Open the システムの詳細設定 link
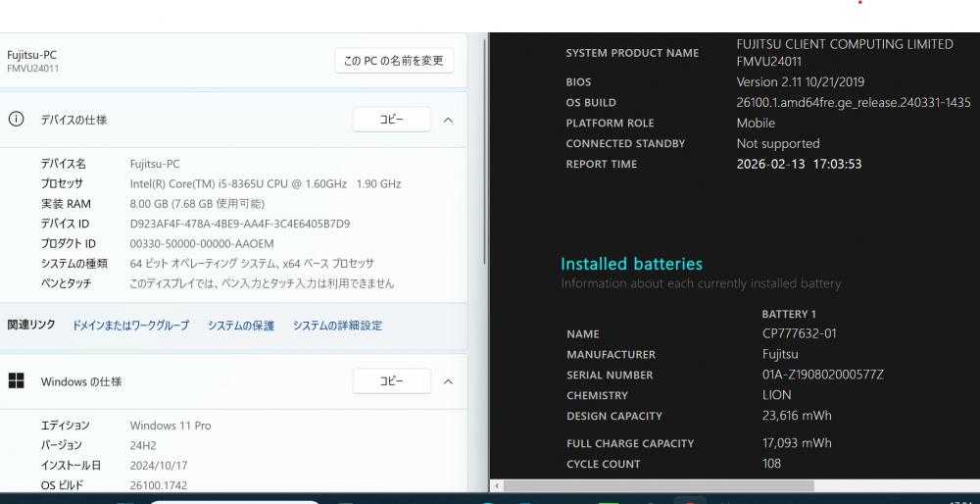The image size is (980, 504). click(337, 326)
